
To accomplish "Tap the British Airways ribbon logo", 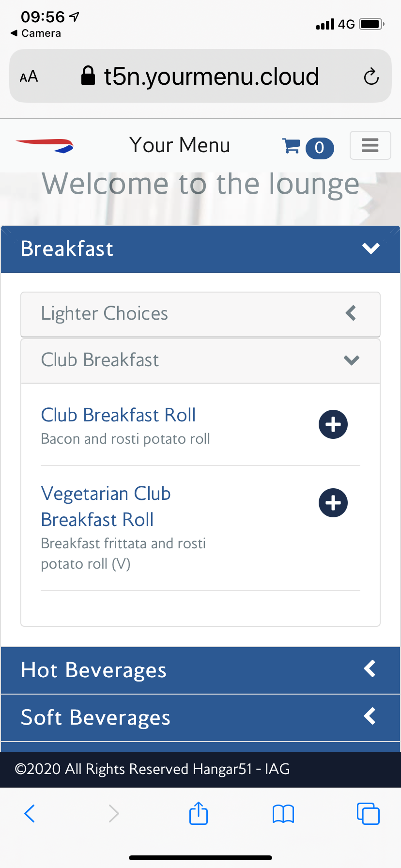I will point(45,145).
